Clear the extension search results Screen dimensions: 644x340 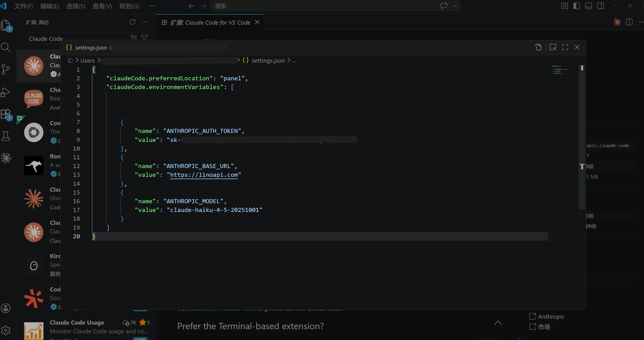tap(134, 37)
